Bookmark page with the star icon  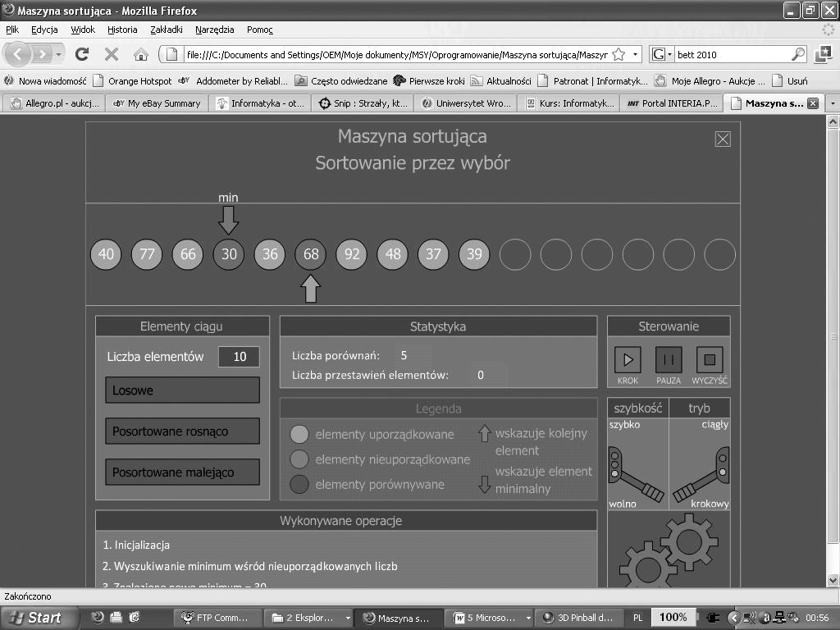point(619,54)
